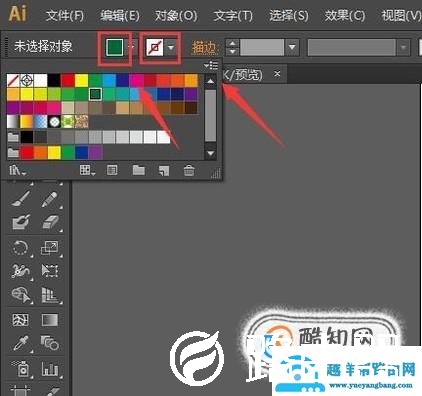Pick the magenta swatch in the top row
Image resolution: width=422 pixels, height=396 pixels.
(136, 80)
